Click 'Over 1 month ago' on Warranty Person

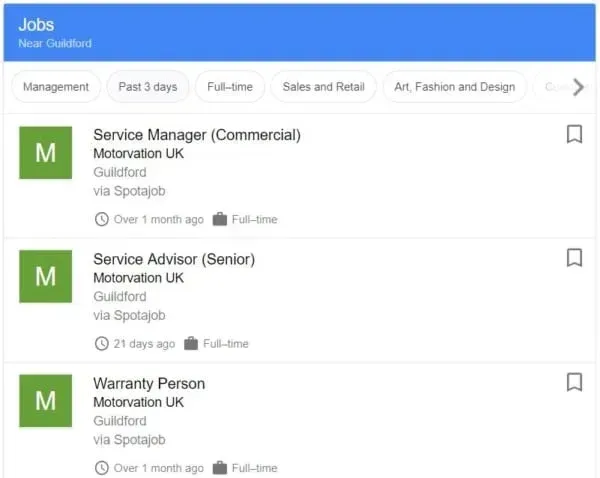coord(159,468)
